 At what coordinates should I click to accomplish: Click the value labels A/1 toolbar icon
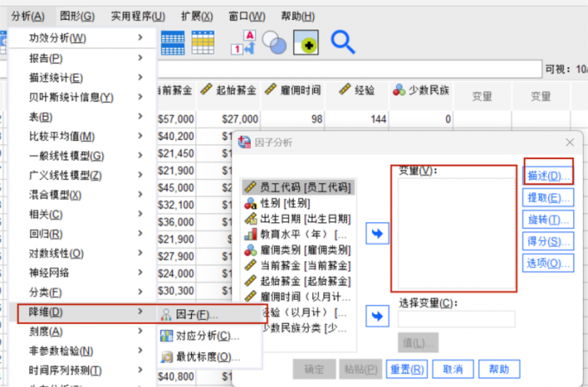(x=243, y=42)
